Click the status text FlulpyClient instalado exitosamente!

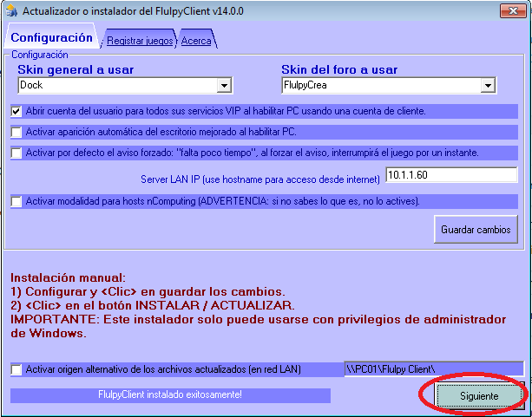click(170, 394)
